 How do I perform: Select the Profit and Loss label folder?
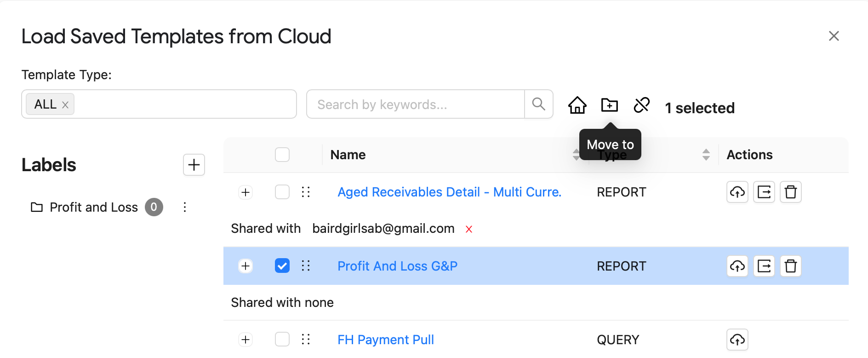pos(85,207)
